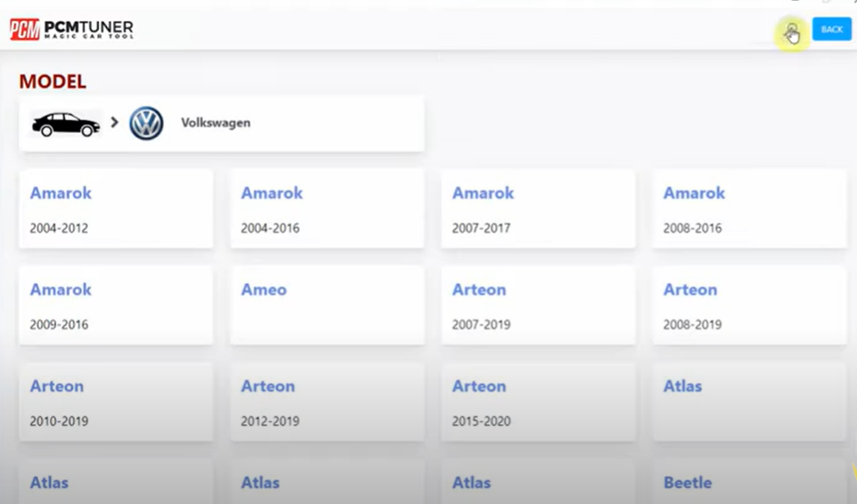Choose the Arteon 2007-2019 model

pyautogui.click(x=538, y=305)
